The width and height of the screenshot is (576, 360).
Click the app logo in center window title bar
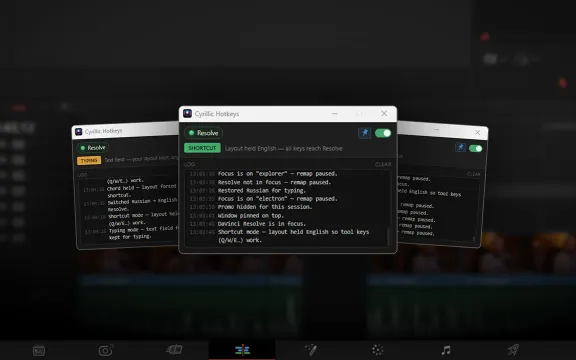click(x=187, y=114)
